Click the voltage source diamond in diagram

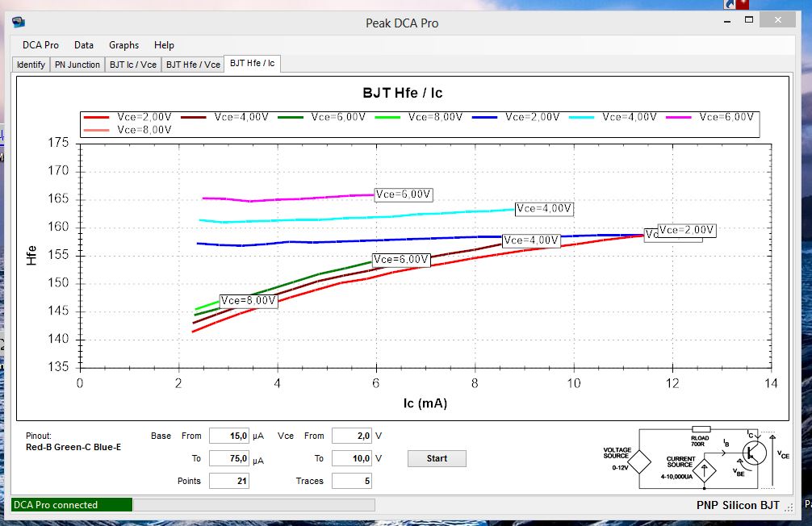(x=639, y=461)
